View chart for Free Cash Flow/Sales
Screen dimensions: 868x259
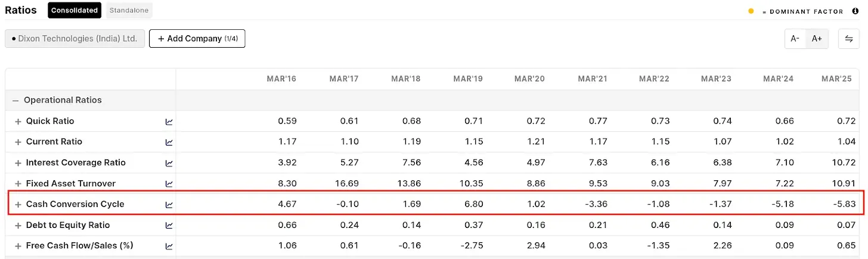pyautogui.click(x=169, y=246)
